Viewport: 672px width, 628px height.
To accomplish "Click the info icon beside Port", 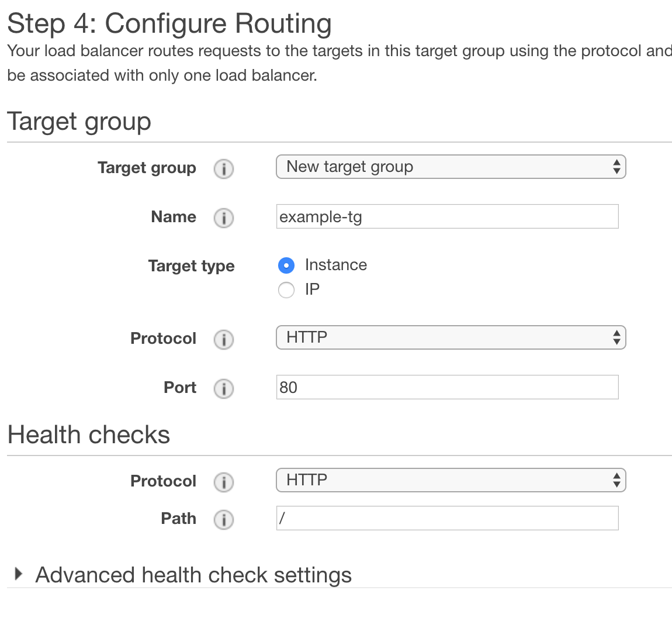I will point(224,388).
